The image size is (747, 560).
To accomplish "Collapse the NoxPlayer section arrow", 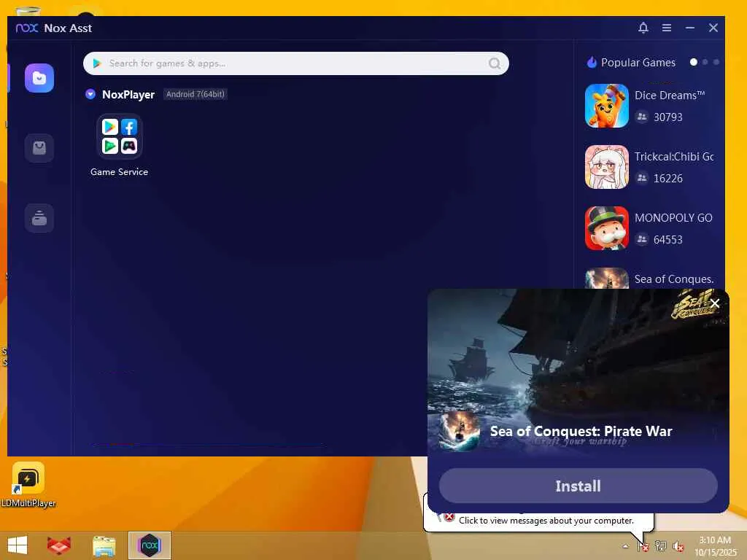I will (90, 94).
